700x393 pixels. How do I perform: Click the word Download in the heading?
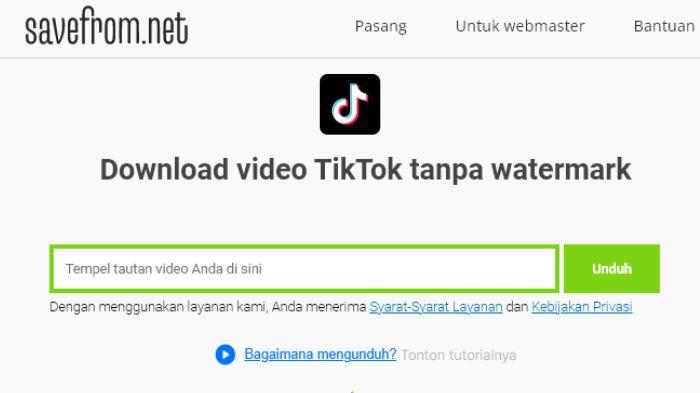tap(164, 170)
